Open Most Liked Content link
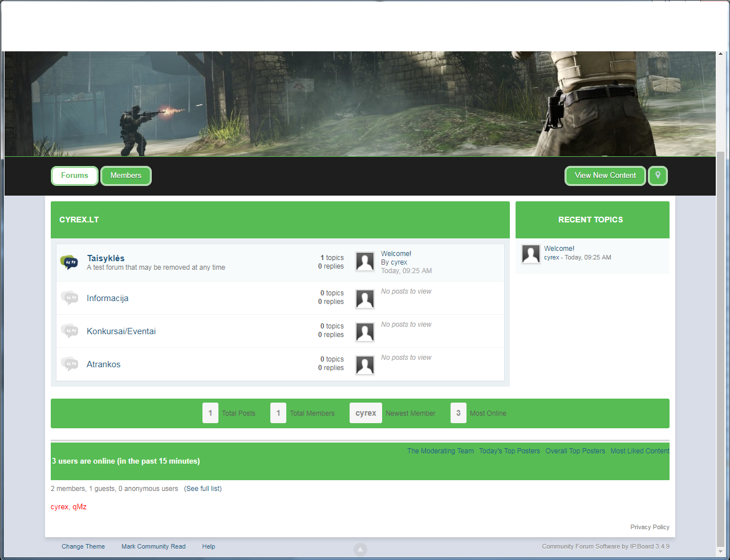 (x=640, y=451)
